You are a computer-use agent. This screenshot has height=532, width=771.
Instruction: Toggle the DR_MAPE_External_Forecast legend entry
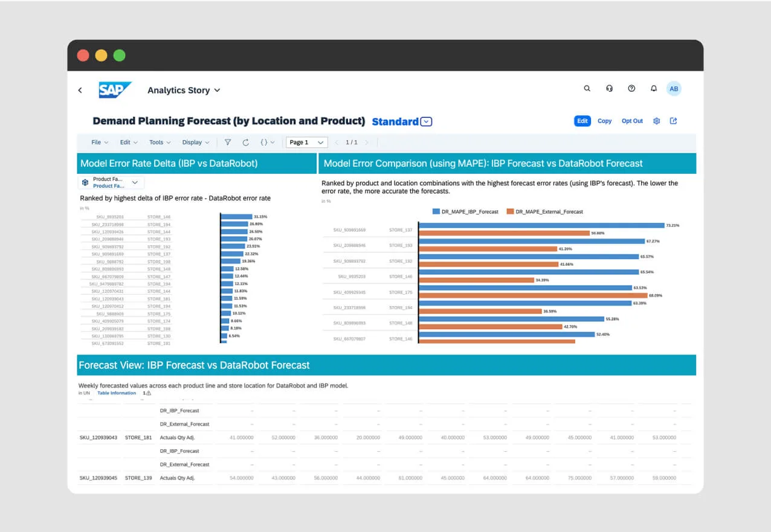[545, 211]
